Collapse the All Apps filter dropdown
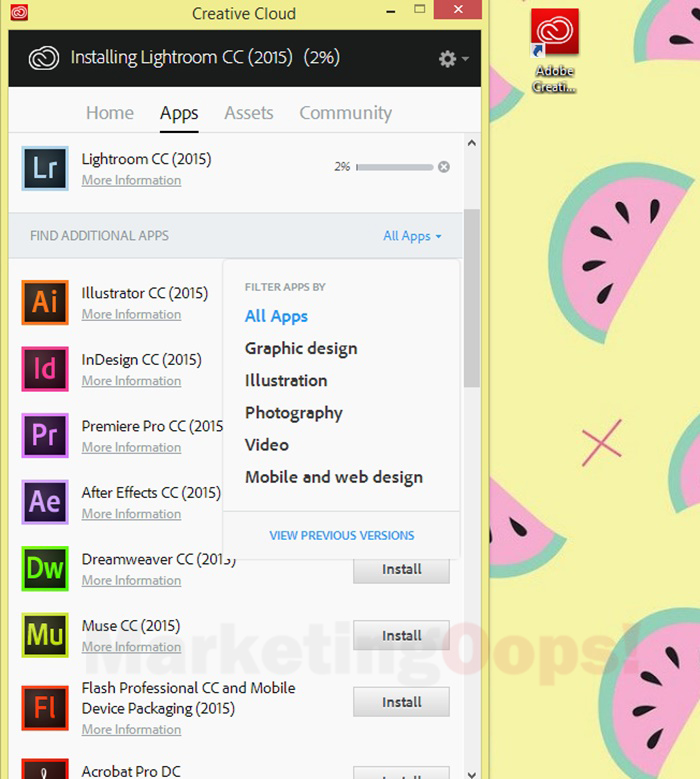The height and width of the screenshot is (779, 700). 412,236
